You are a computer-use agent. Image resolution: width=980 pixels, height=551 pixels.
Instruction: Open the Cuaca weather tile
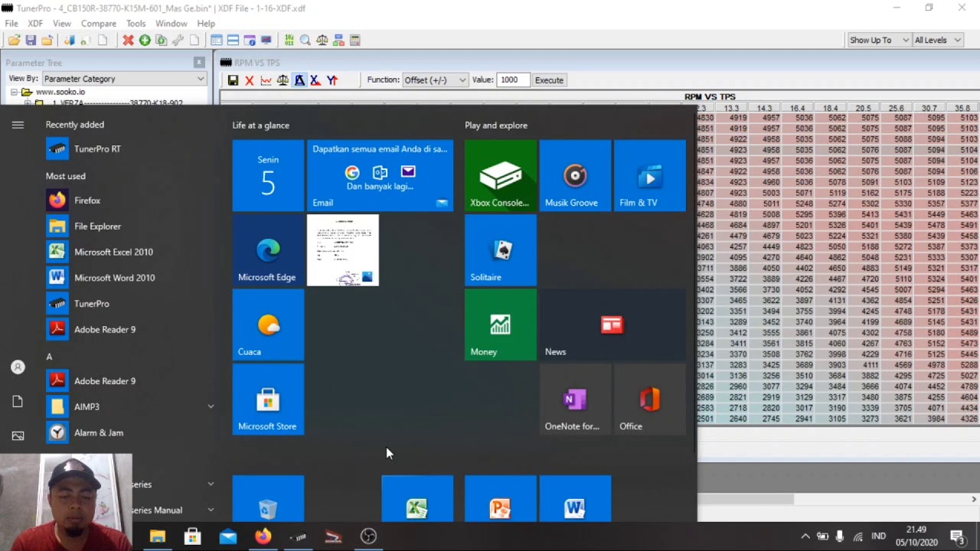[268, 325]
